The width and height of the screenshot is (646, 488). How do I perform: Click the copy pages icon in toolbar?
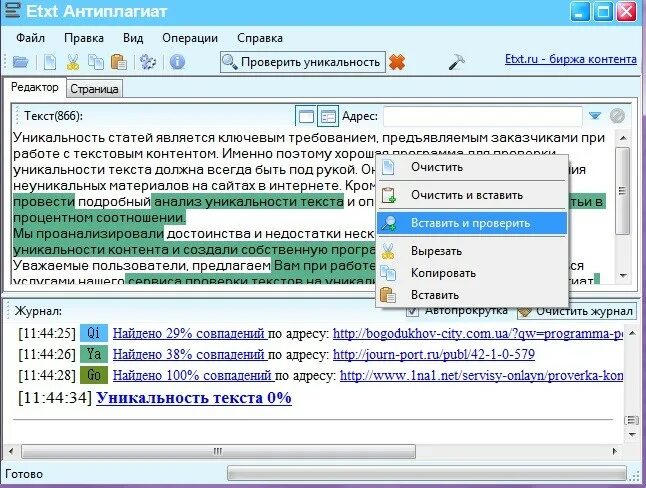pos(96,62)
